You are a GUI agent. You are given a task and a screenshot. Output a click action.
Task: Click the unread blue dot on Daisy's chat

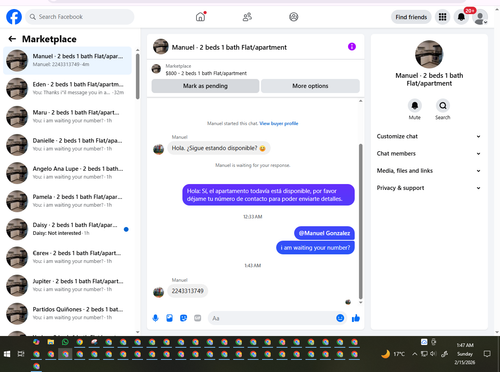tap(126, 229)
